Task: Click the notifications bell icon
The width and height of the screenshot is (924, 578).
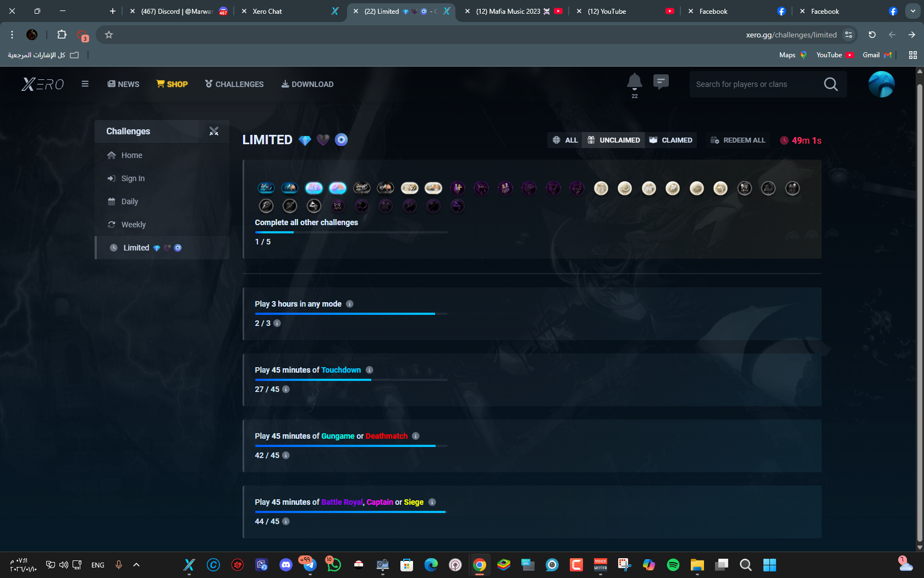Action: tap(634, 82)
